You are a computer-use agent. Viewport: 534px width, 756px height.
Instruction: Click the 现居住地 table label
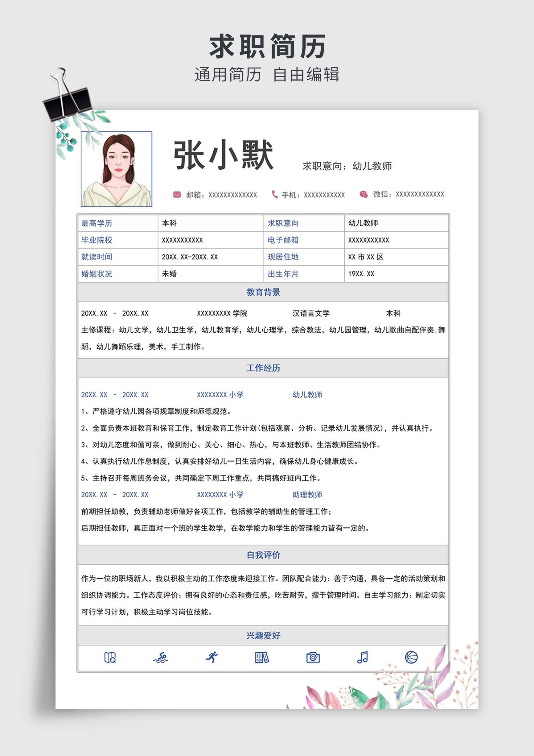(283, 257)
